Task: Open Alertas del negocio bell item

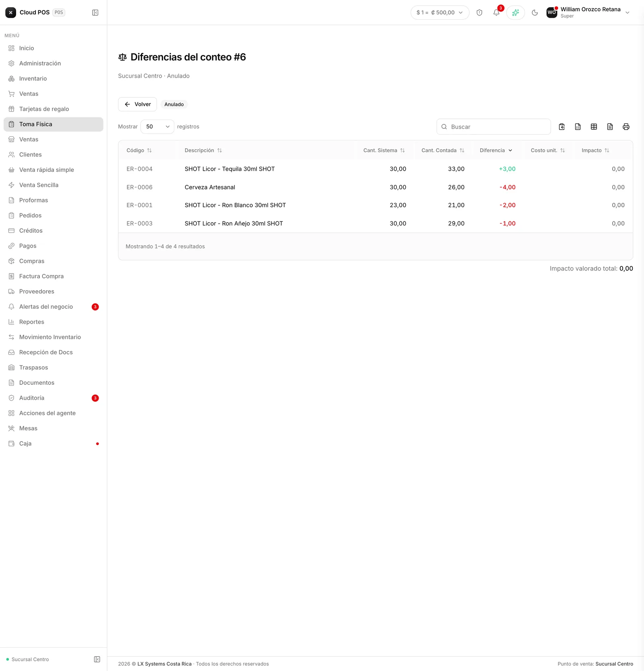Action: [x=54, y=306]
